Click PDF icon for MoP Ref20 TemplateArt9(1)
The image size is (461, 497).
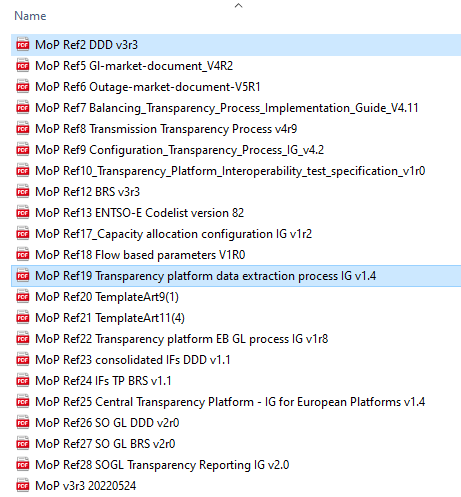pos(23,297)
